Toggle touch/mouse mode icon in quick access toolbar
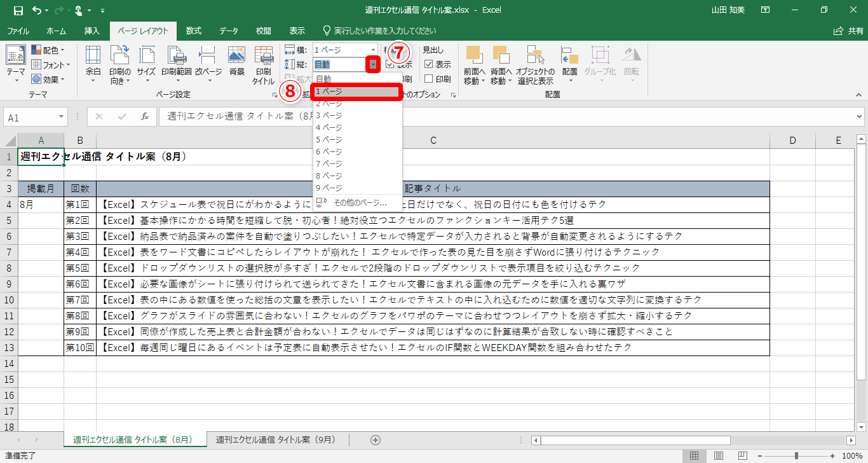The width and height of the screenshot is (868, 463). pos(79,10)
